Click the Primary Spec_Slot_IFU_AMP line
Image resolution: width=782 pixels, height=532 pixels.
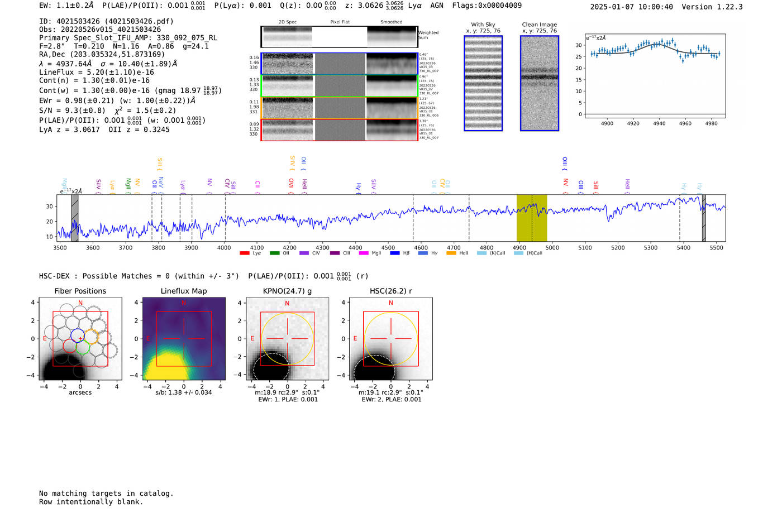[x=128, y=38]
